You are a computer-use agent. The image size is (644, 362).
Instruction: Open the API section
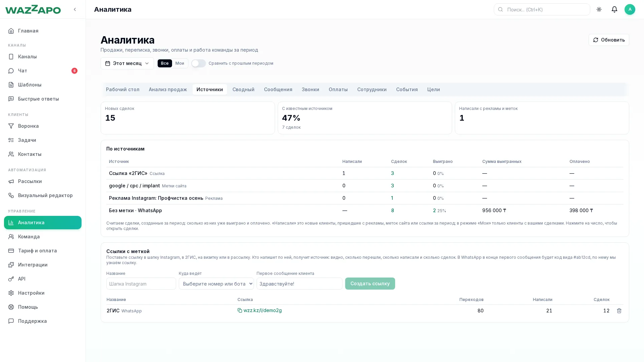(43, 279)
